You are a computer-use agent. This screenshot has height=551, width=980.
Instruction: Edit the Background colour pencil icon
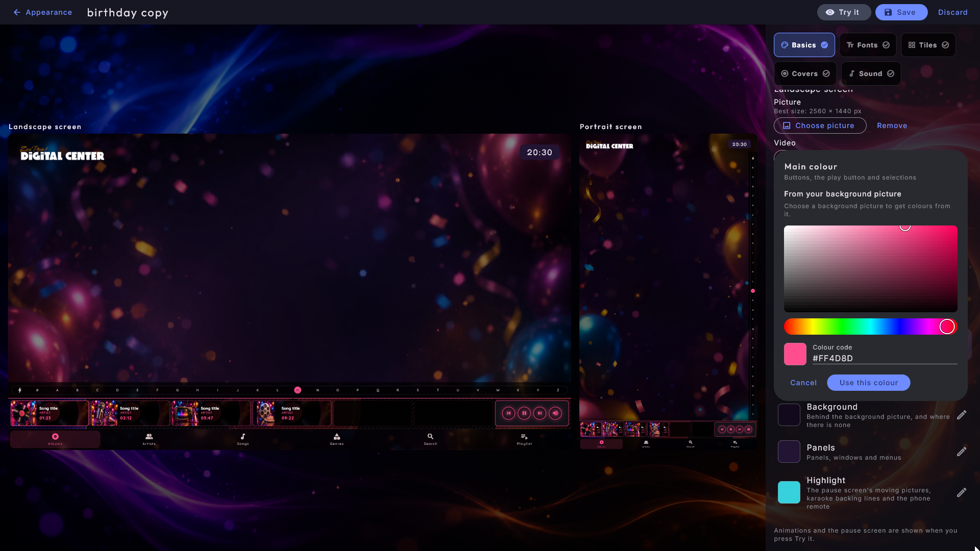(x=961, y=415)
